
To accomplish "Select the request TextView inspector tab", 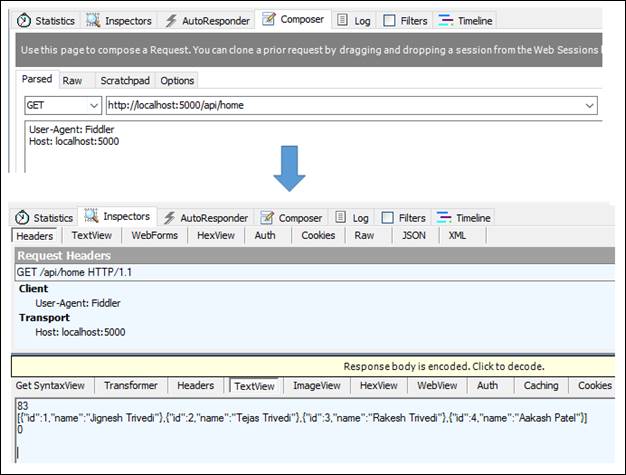I will 92,236.
